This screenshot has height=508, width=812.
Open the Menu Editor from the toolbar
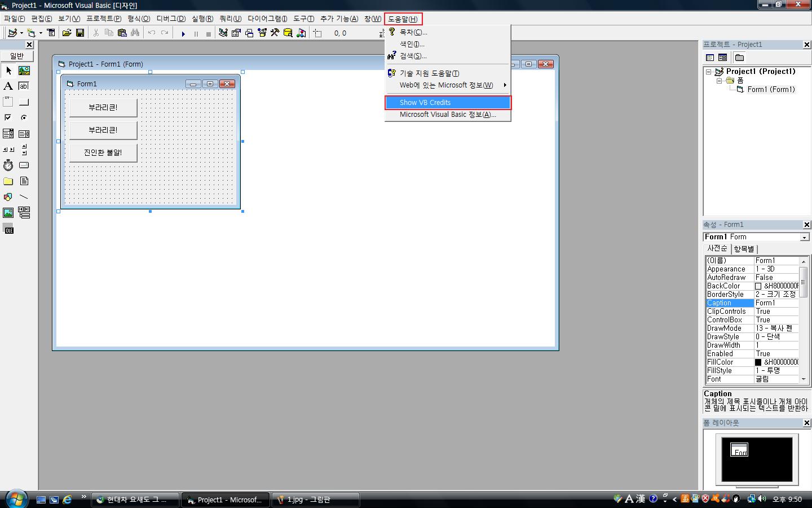coord(51,33)
